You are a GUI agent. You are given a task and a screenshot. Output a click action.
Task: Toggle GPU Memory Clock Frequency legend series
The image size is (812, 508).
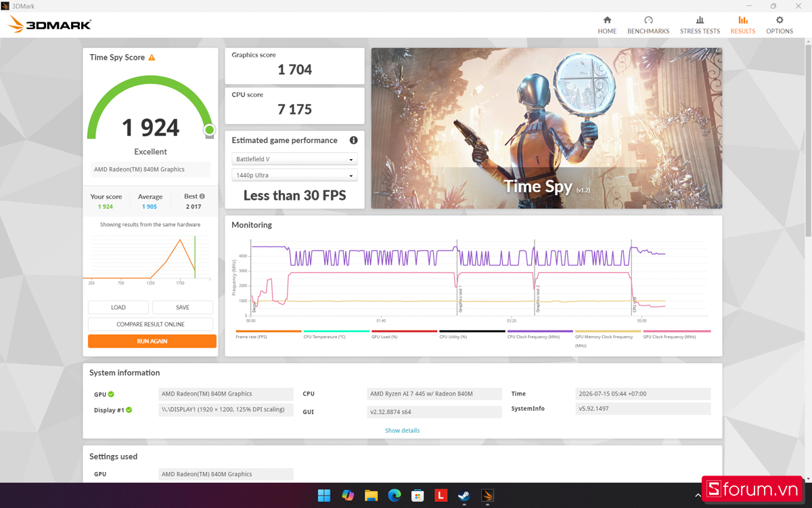[x=608, y=340]
